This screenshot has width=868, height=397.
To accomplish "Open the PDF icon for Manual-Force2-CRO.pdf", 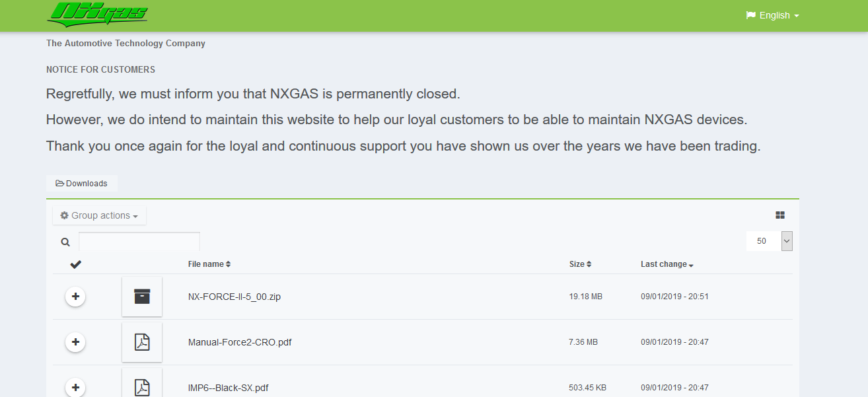I will (x=142, y=342).
